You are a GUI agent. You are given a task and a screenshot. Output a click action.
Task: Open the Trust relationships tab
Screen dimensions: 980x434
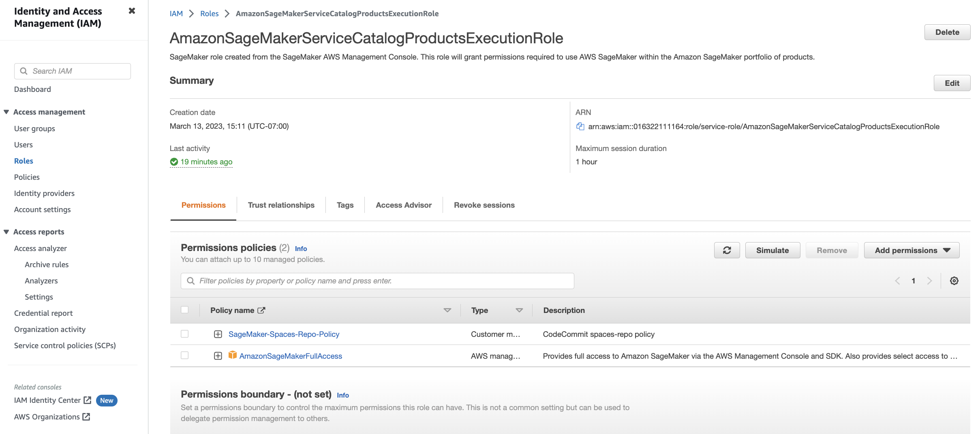coord(281,205)
